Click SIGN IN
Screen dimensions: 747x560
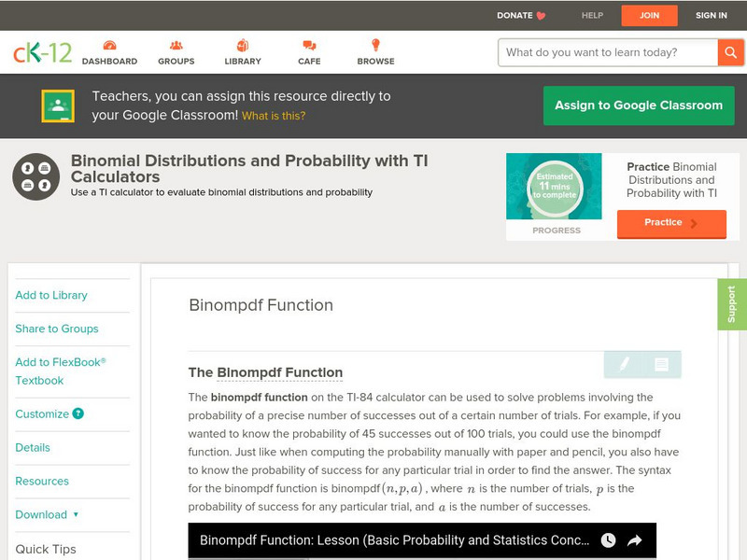pos(712,15)
